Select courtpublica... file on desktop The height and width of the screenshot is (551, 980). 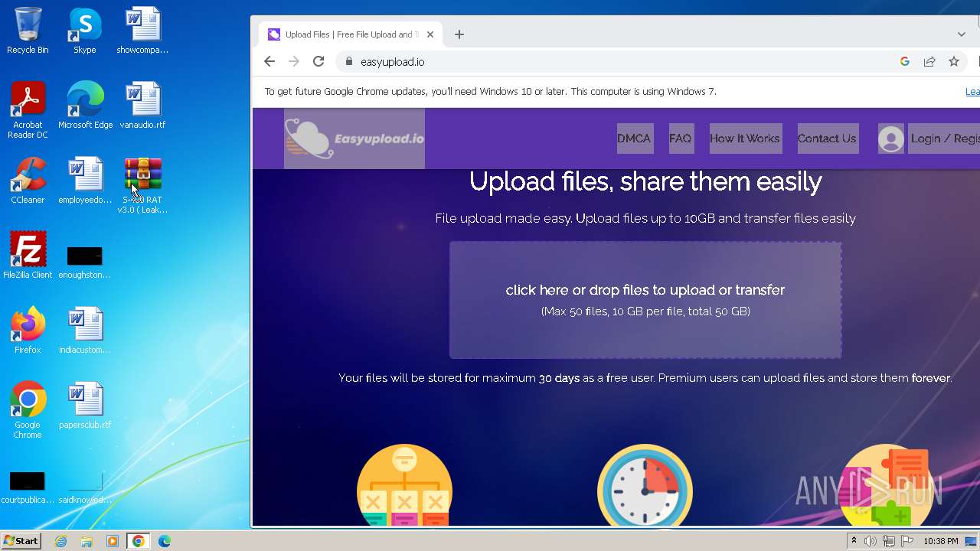[28, 487]
